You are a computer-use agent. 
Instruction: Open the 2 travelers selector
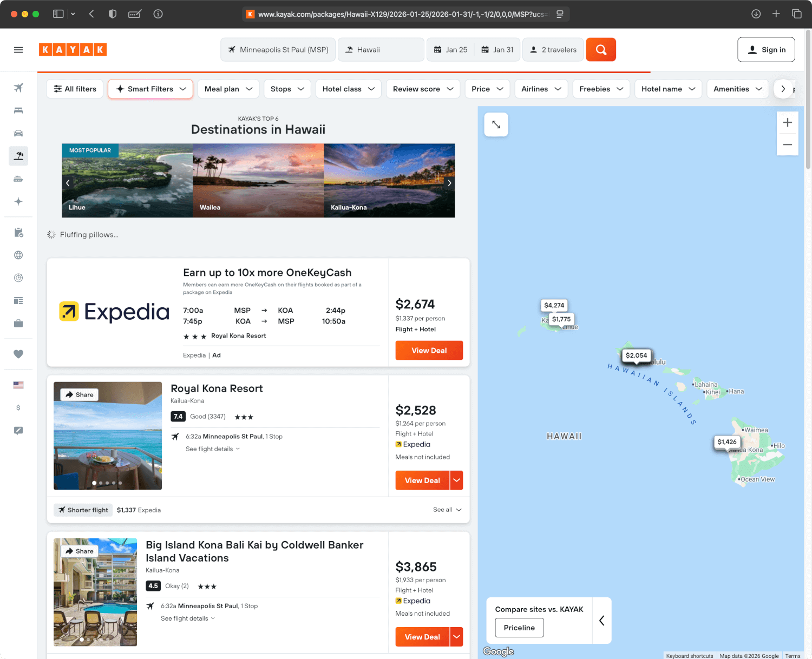point(553,49)
